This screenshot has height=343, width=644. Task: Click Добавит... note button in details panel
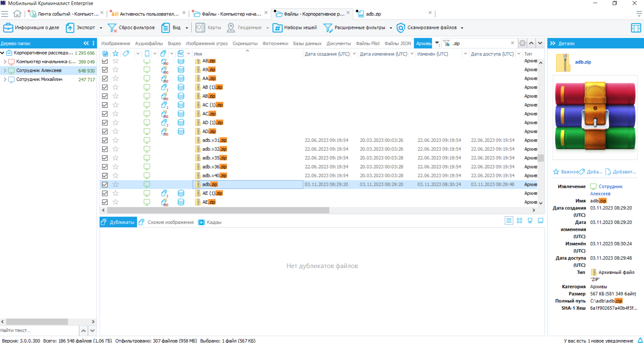coord(621,172)
